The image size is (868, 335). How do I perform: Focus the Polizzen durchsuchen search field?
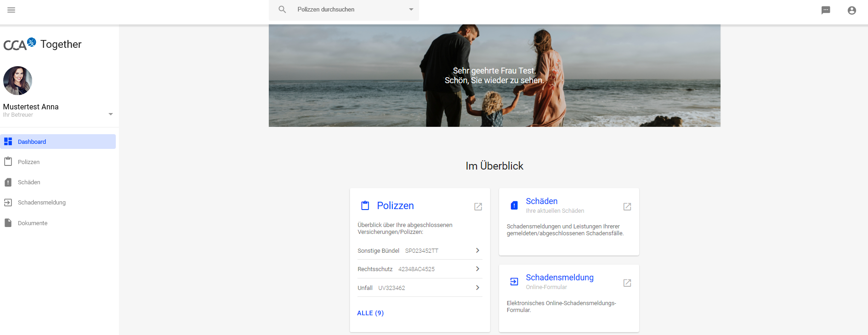point(344,10)
